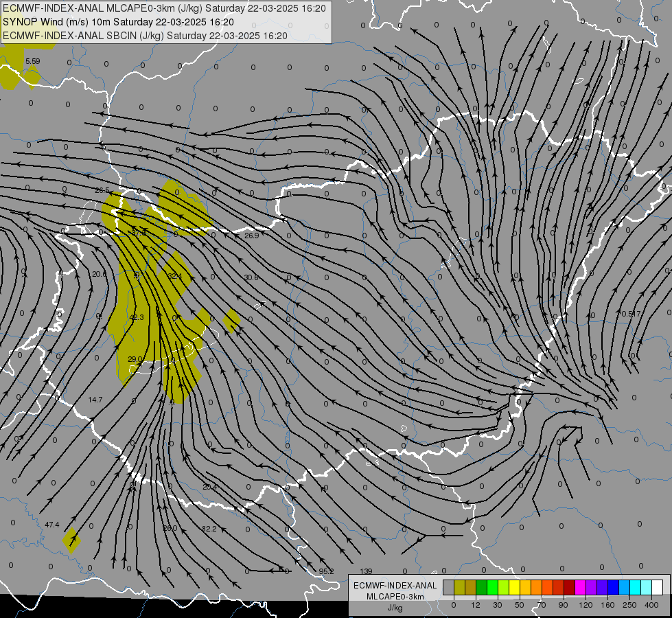Click the 30 tick label on the color scale
This screenshot has width=672, height=618.
pyautogui.click(x=498, y=605)
